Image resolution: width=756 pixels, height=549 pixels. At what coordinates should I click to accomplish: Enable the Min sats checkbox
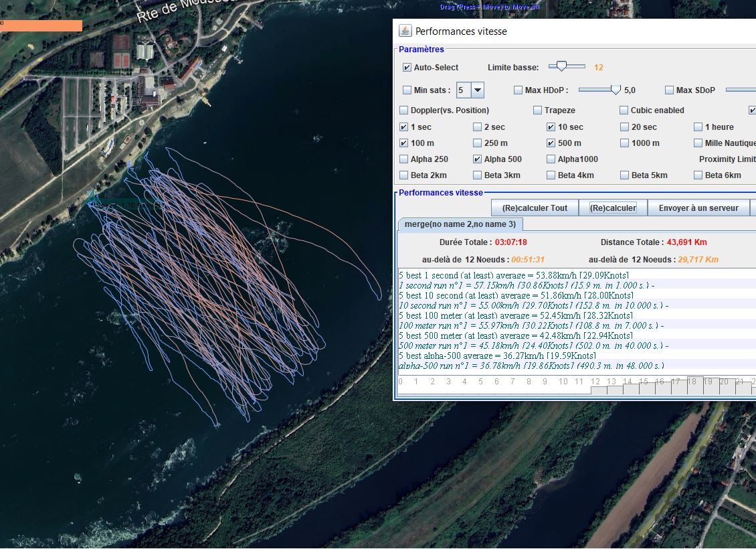click(x=407, y=90)
